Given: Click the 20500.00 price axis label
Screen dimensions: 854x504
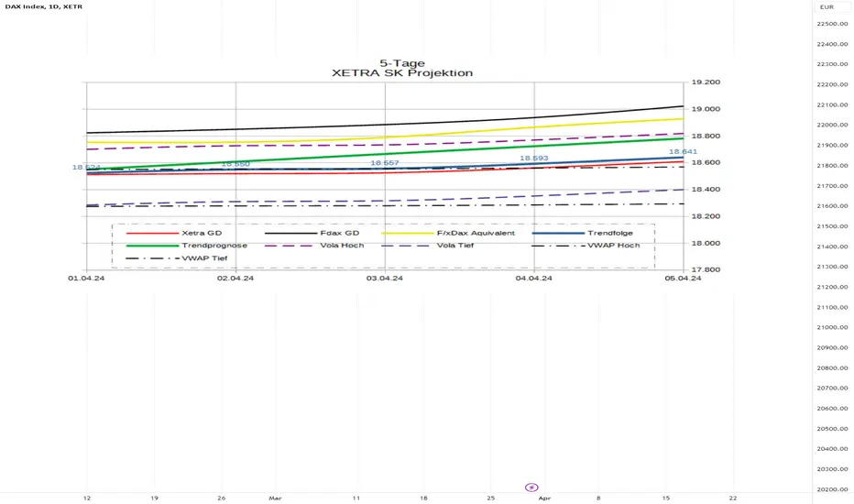Looking at the screenshot, I should [832, 429].
